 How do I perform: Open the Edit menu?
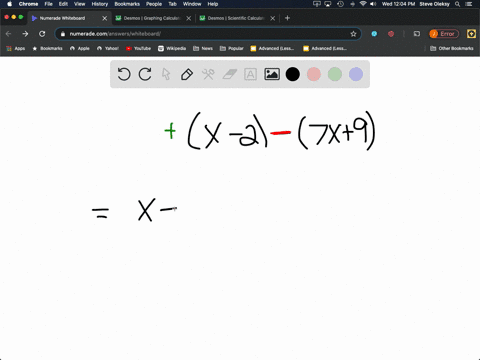63,4
